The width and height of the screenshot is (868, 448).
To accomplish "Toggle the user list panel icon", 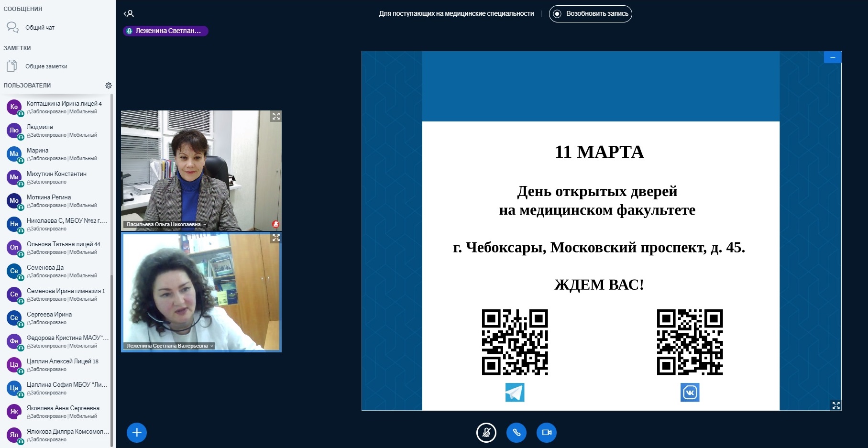I will click(x=129, y=14).
